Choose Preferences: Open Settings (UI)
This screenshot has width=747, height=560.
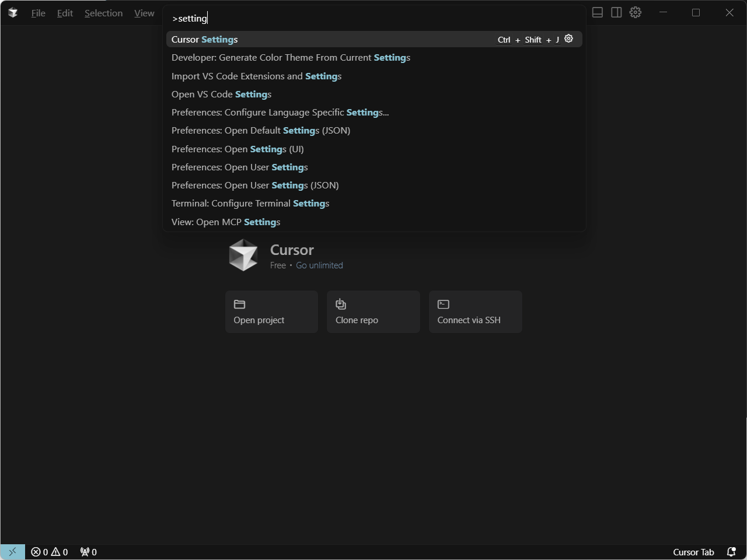374,149
